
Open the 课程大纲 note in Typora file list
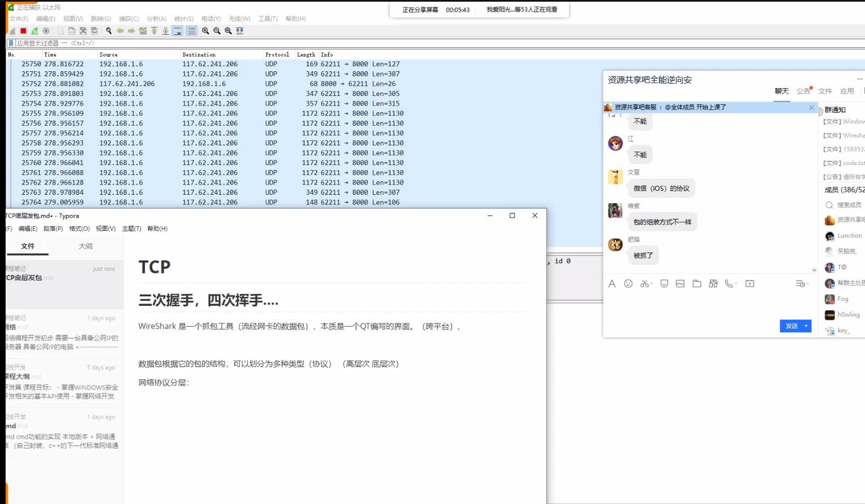[x=64, y=382]
